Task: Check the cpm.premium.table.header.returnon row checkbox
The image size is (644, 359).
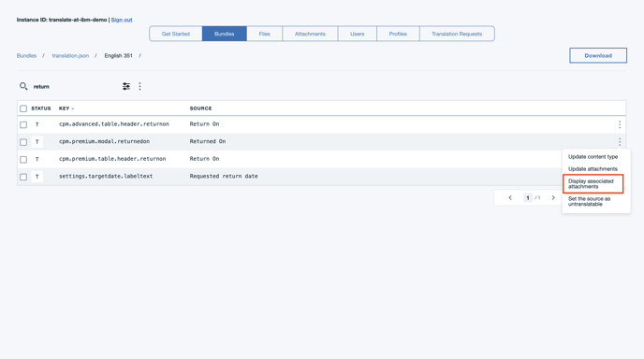Action: [23, 159]
